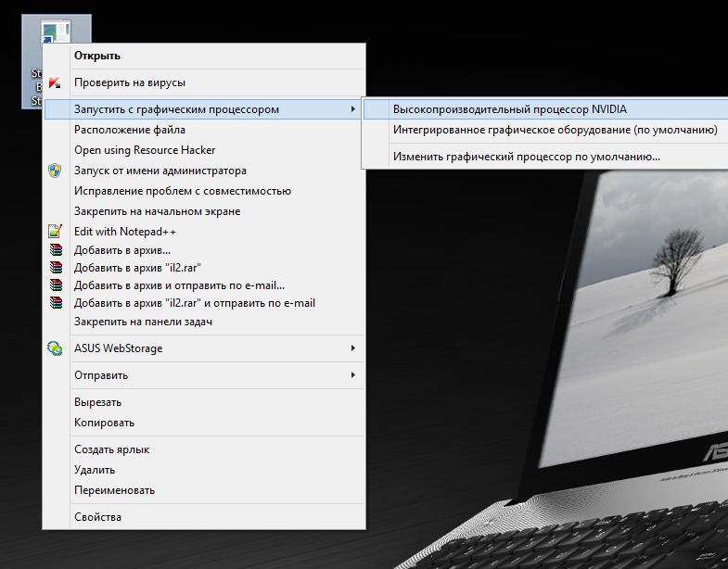This screenshot has height=569, width=728.
Task: Choose 'Open using Resource Hacker'
Action: point(204,150)
